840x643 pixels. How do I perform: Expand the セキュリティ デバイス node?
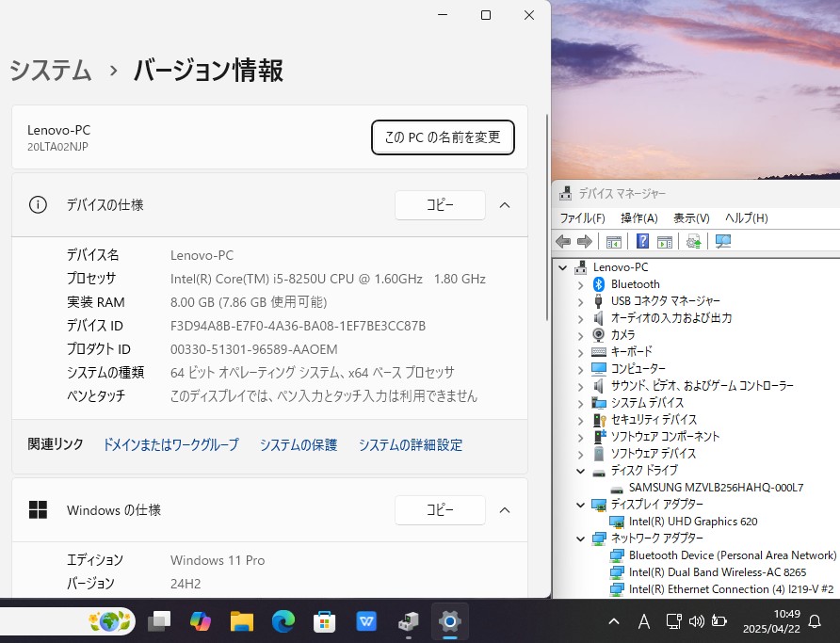(x=581, y=420)
